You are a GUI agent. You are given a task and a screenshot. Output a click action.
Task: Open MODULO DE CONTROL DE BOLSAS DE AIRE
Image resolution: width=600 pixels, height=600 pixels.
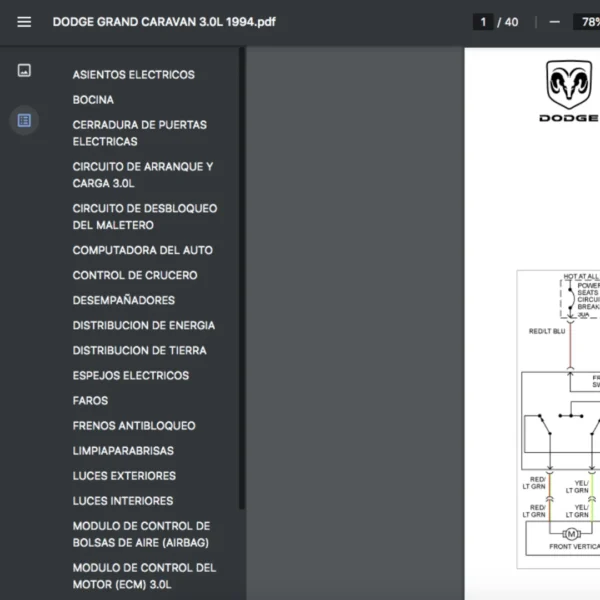(141, 534)
